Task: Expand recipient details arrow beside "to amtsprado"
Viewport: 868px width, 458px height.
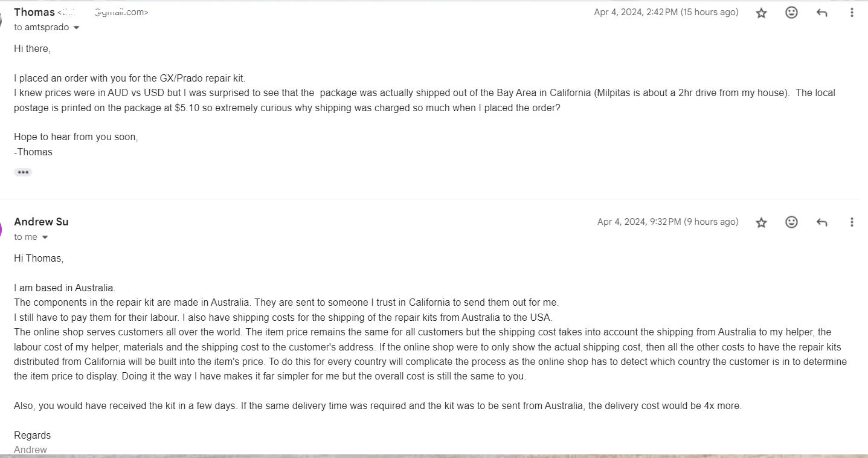Action: [76, 28]
